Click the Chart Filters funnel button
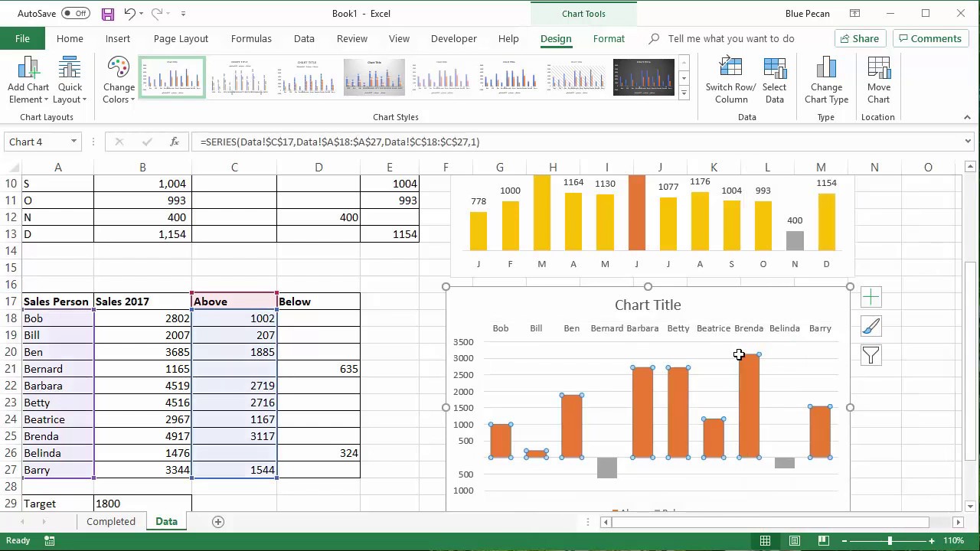The width and height of the screenshot is (980, 551). [871, 355]
